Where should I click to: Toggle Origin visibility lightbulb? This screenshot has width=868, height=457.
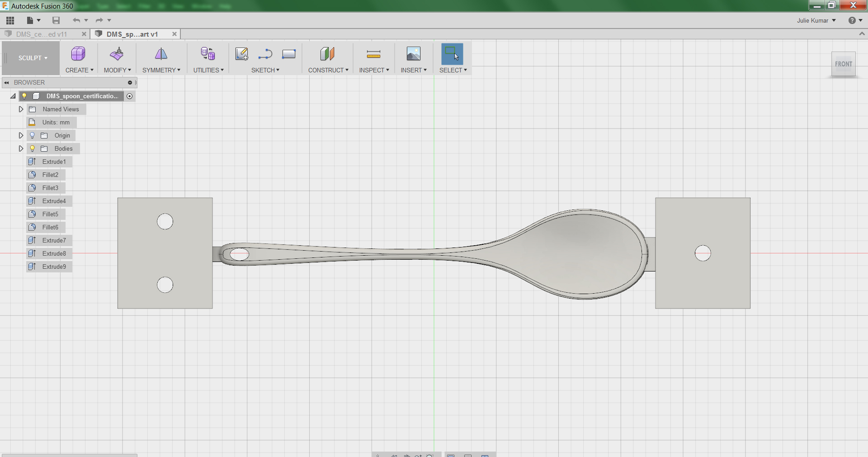[32, 135]
